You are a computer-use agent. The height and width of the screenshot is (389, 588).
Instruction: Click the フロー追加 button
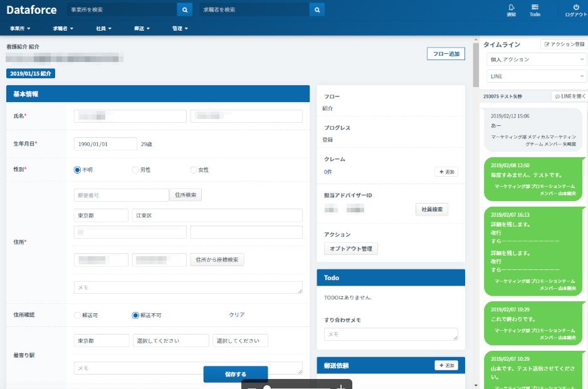pos(446,54)
